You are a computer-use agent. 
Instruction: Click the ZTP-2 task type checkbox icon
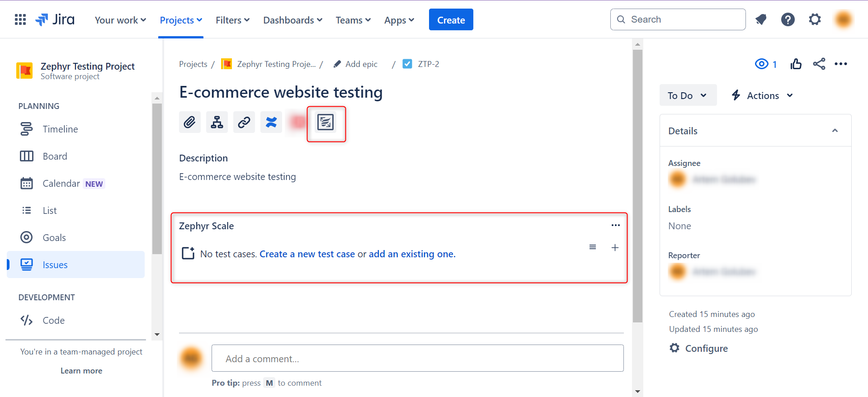coord(407,64)
